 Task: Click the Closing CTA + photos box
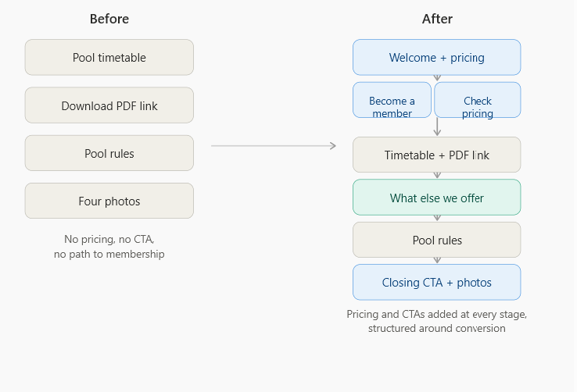point(437,282)
